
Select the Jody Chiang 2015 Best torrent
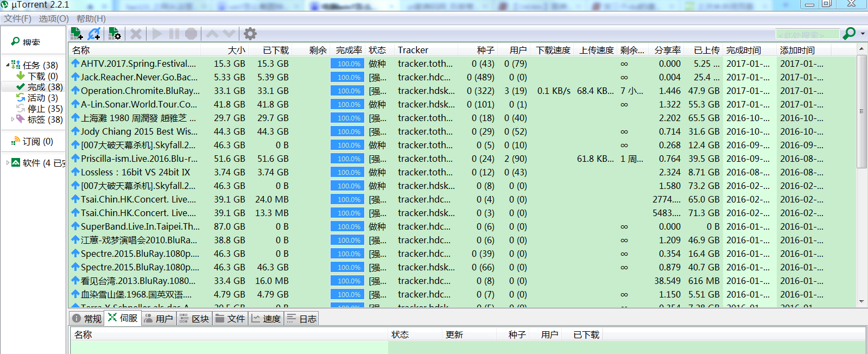pos(462,131)
